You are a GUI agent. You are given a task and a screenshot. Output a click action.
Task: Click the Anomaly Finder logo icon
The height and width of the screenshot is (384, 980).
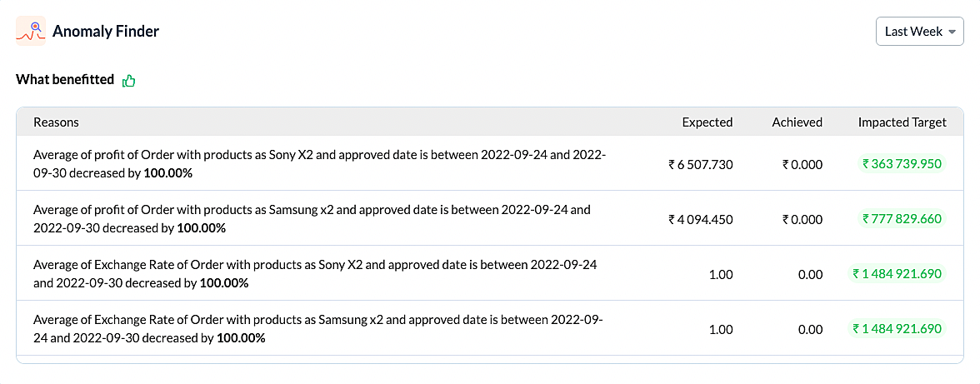tap(31, 32)
